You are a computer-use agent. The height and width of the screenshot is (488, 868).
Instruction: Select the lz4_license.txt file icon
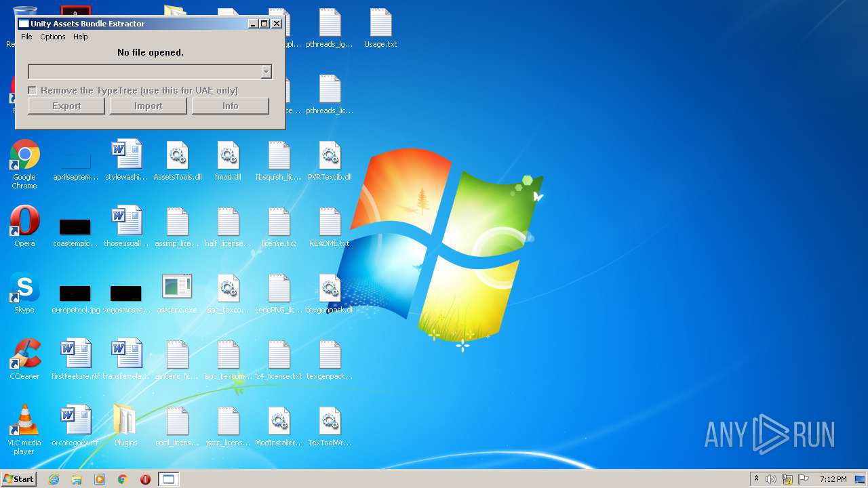point(279,361)
